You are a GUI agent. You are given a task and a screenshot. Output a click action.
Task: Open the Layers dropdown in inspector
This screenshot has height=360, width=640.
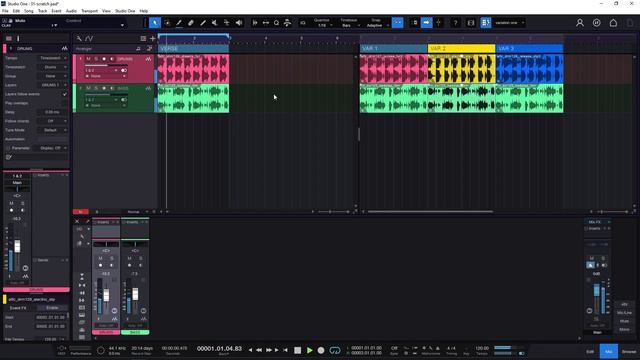[52, 85]
